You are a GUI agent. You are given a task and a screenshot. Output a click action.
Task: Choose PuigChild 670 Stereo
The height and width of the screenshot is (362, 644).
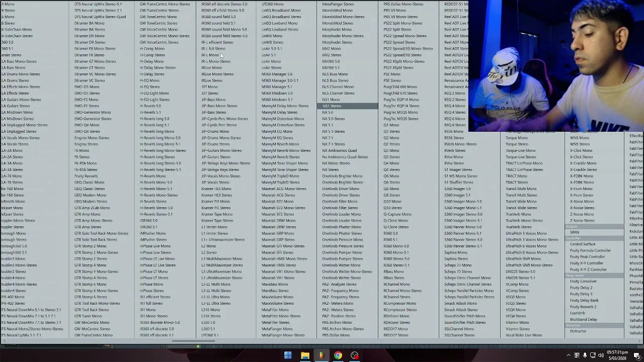tap(400, 94)
